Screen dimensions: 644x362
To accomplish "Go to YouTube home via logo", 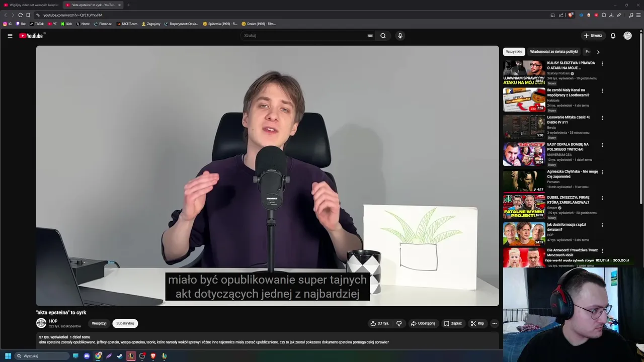I will coord(32,36).
